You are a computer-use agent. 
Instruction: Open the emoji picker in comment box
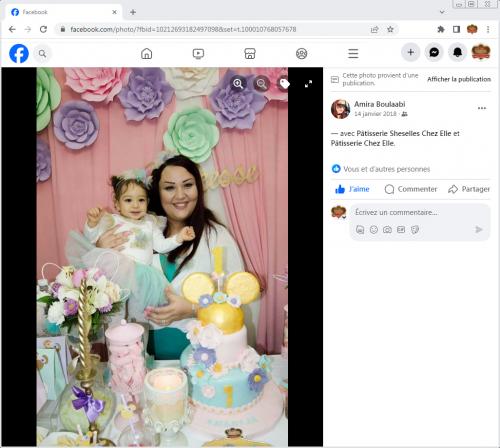(374, 229)
